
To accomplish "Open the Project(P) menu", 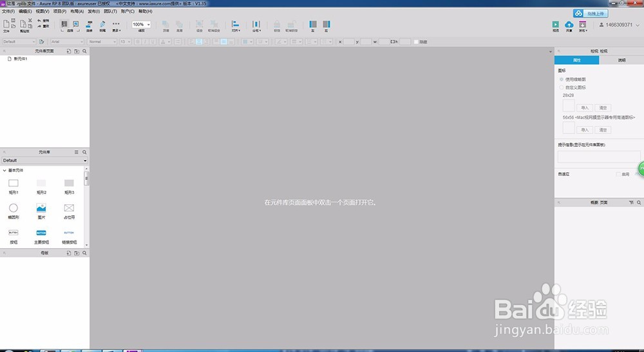I will (59, 12).
